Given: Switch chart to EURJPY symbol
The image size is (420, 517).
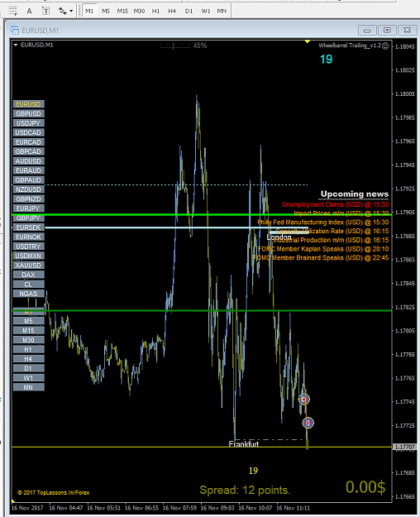Looking at the screenshot, I should tap(28, 208).
